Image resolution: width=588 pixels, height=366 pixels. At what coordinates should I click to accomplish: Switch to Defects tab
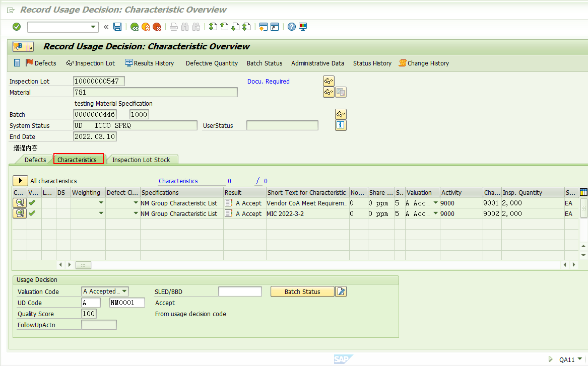35,160
